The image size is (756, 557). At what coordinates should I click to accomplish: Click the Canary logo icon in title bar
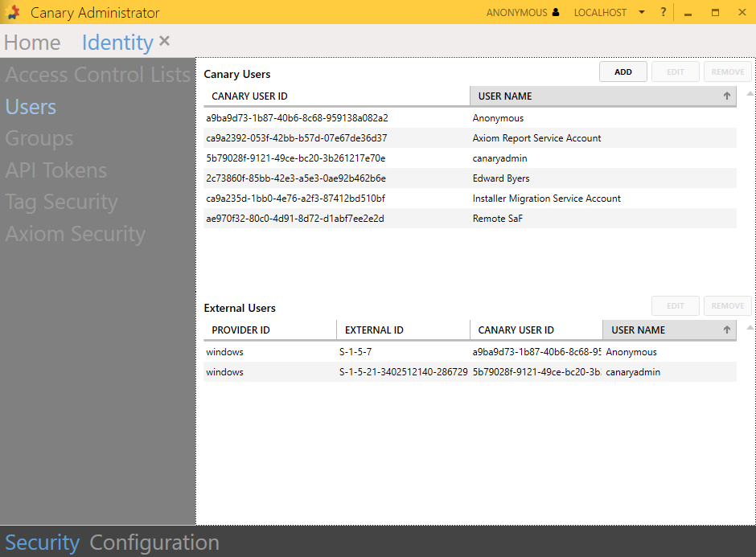(13, 13)
